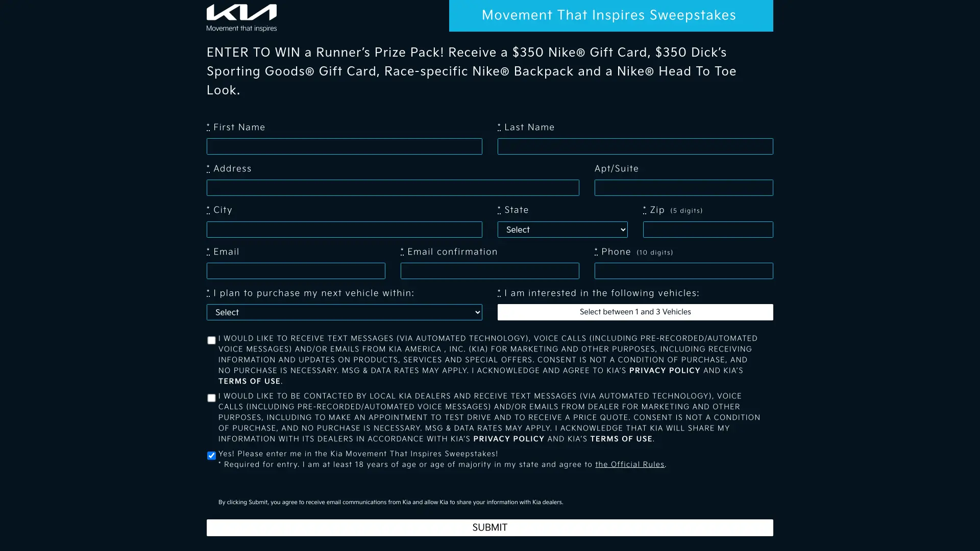Click the City input field

[x=344, y=230]
